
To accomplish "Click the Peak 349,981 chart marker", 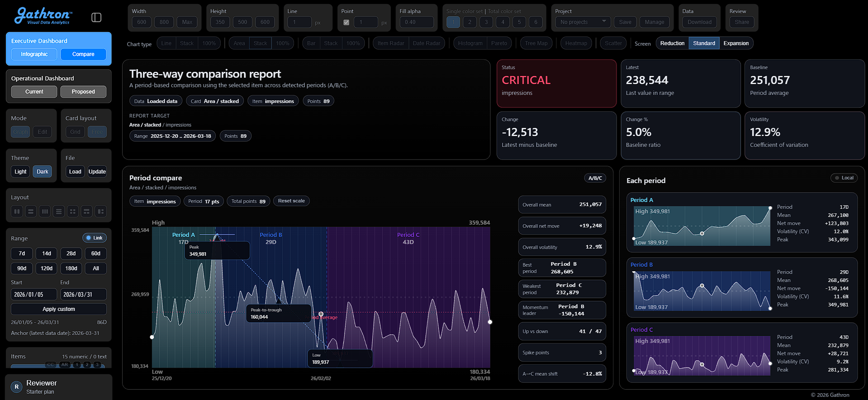I will [217, 250].
